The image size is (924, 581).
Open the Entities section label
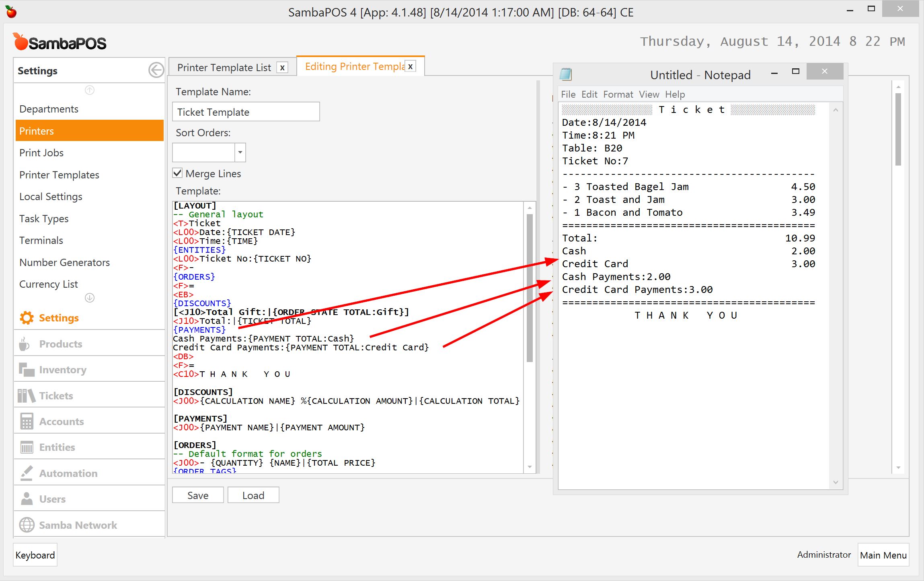57,447
